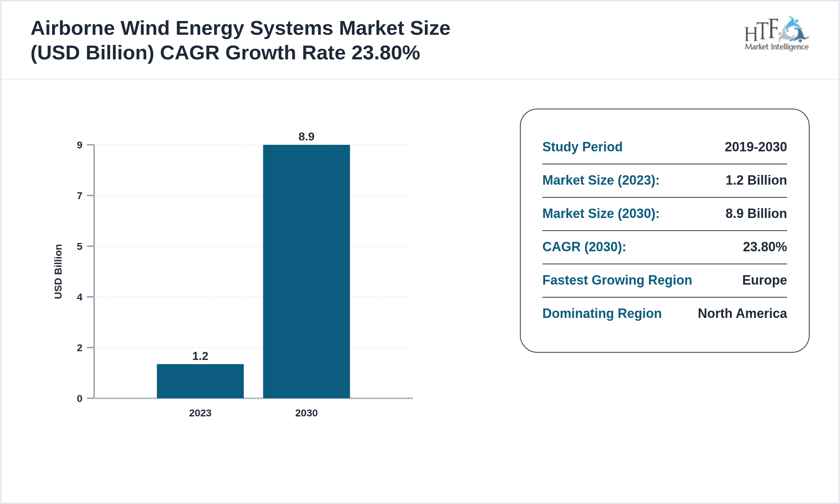Screen dimensions: 840x504
Task: Click the HTF Market Intelligence logo
Action: coord(776,33)
